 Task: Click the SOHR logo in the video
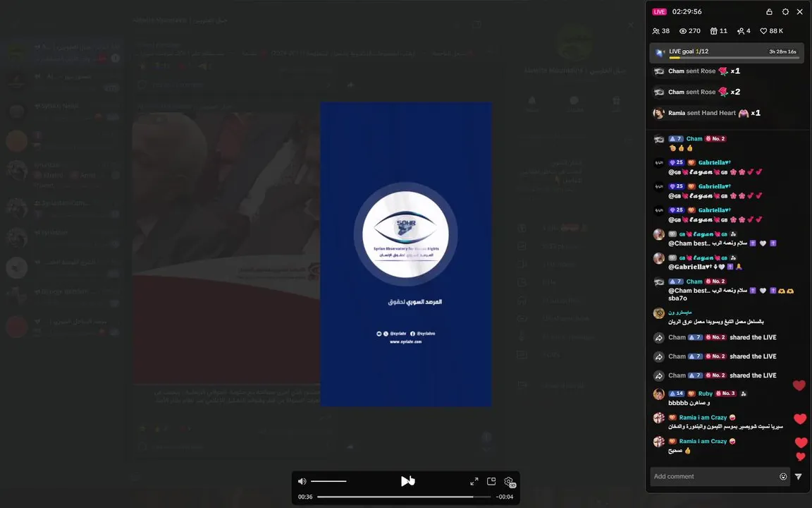(x=405, y=234)
